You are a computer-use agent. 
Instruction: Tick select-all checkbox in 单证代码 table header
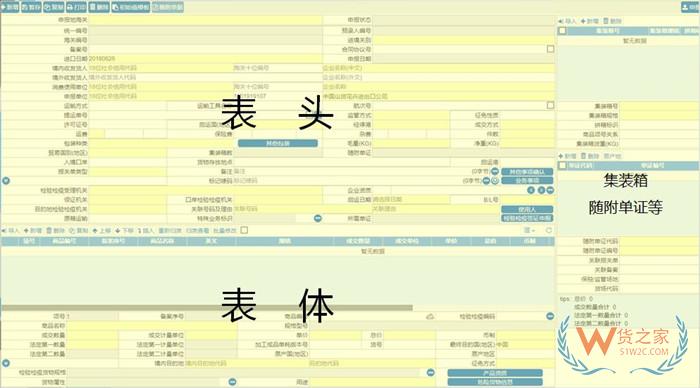[562, 166]
